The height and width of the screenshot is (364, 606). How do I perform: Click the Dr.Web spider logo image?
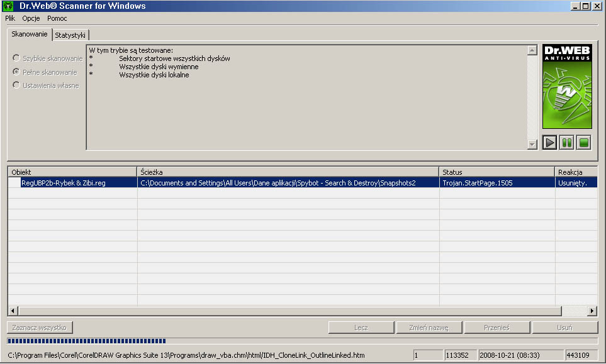click(567, 87)
